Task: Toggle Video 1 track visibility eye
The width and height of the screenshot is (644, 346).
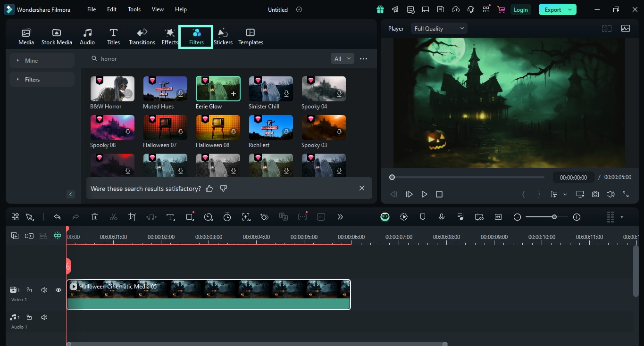Action: point(59,290)
